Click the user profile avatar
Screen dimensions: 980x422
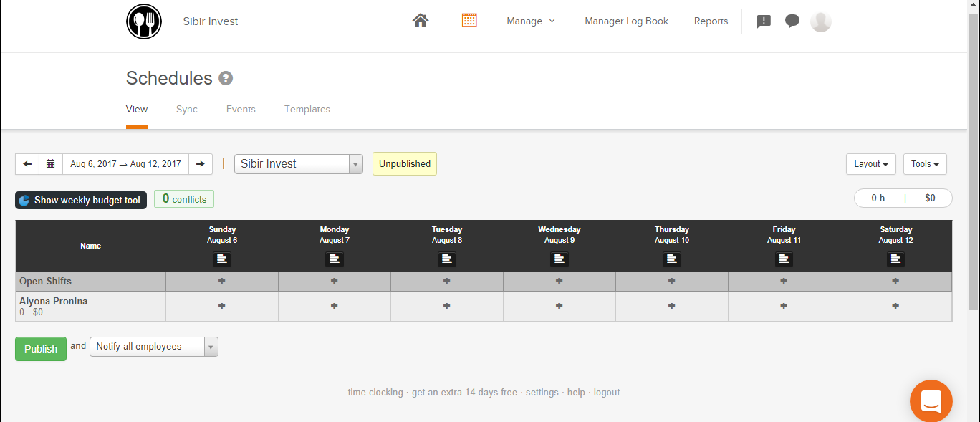(821, 21)
